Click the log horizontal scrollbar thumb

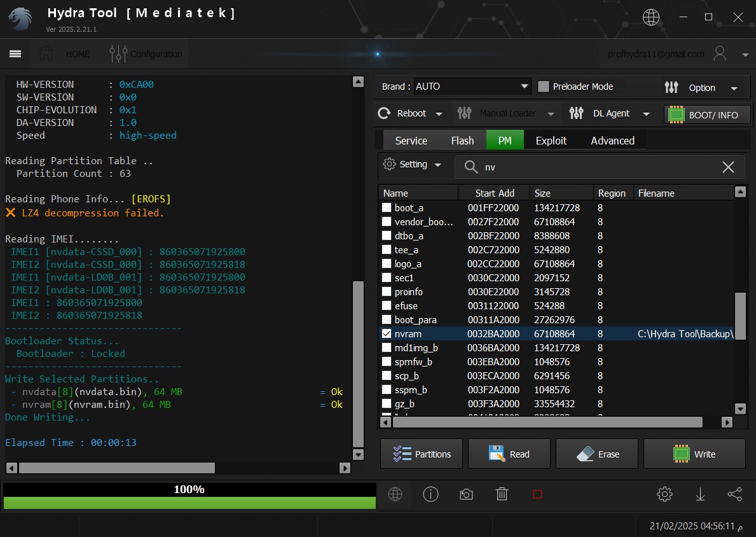coord(117,468)
